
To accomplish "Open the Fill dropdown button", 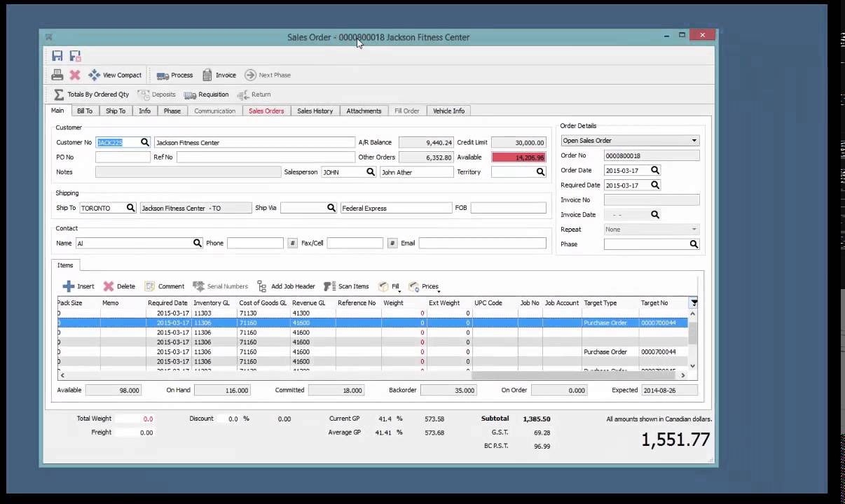I will (x=389, y=286).
